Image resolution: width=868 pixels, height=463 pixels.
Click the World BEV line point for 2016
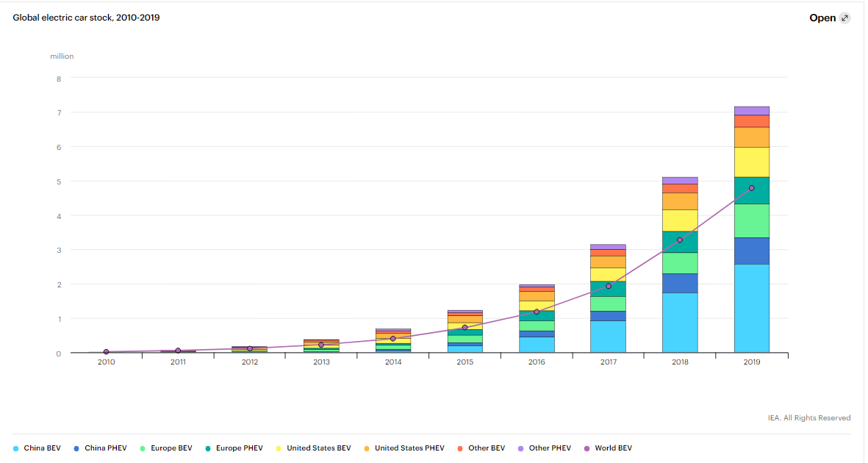tap(537, 312)
